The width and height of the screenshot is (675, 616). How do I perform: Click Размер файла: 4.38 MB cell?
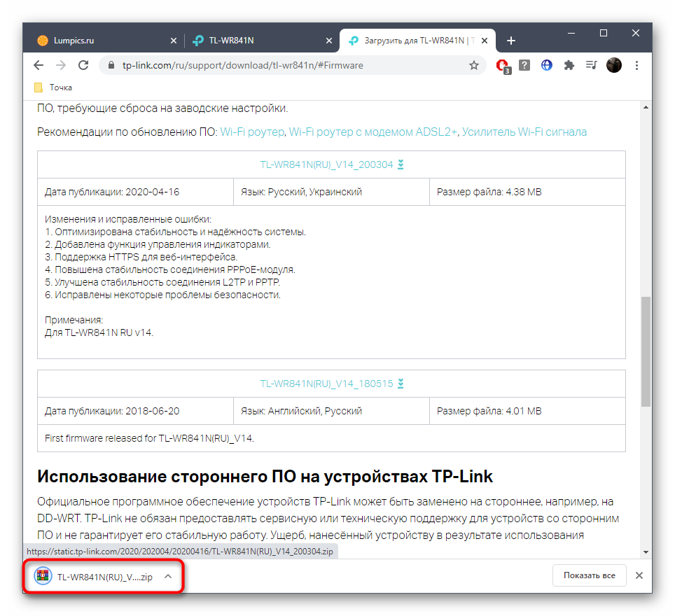point(527,192)
